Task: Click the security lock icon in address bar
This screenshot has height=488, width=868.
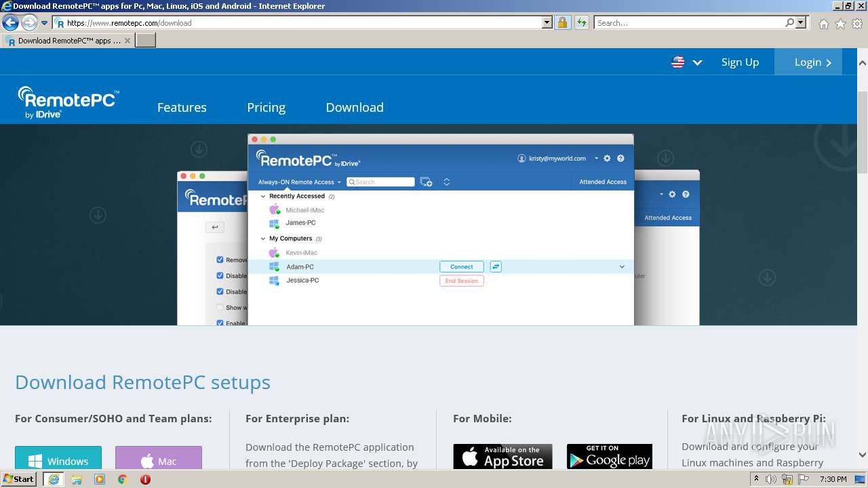Action: click(x=562, y=22)
